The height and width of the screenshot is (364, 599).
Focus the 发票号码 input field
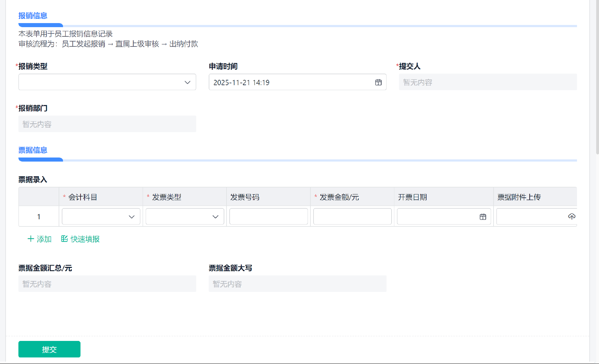click(268, 217)
